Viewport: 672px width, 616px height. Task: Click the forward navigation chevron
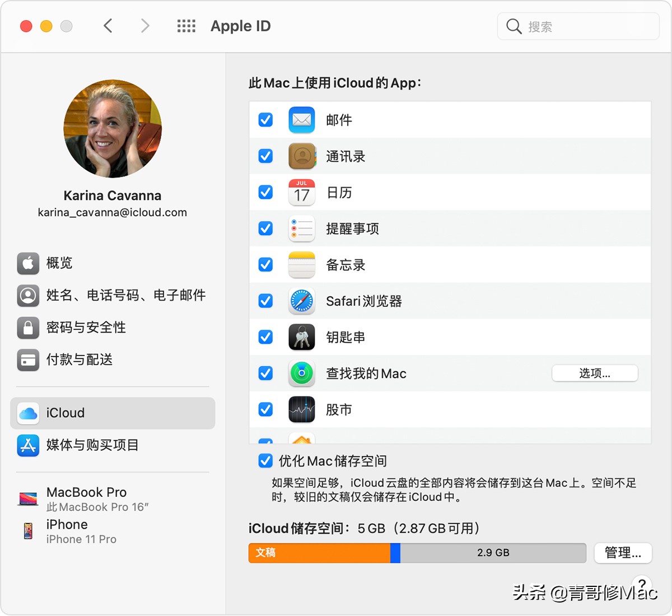145,25
